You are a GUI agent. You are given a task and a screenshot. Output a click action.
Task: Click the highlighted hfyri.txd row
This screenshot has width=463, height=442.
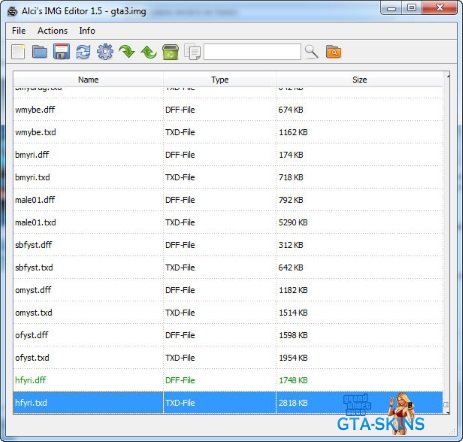[228, 403]
